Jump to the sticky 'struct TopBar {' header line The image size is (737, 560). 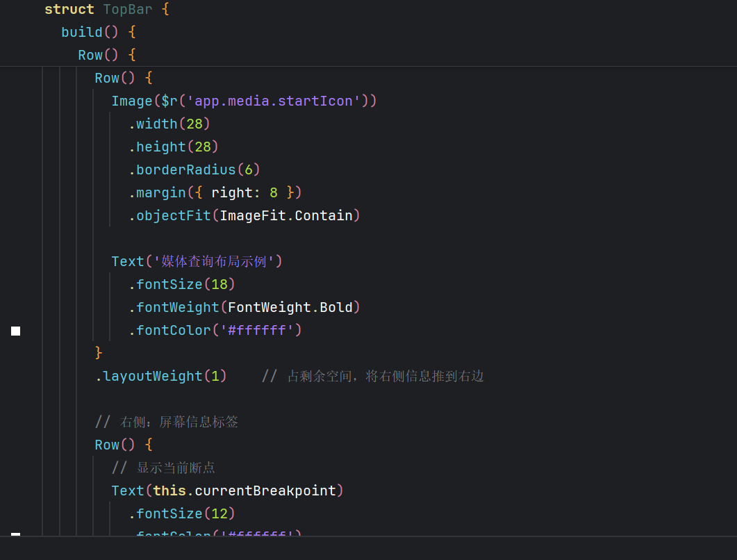pyautogui.click(x=107, y=10)
